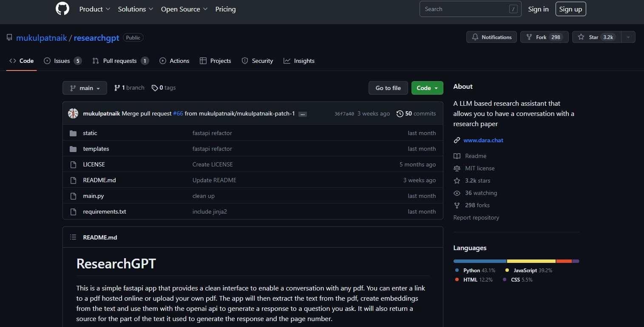Click the Search input field
The width and height of the screenshot is (644, 327).
(464, 9)
